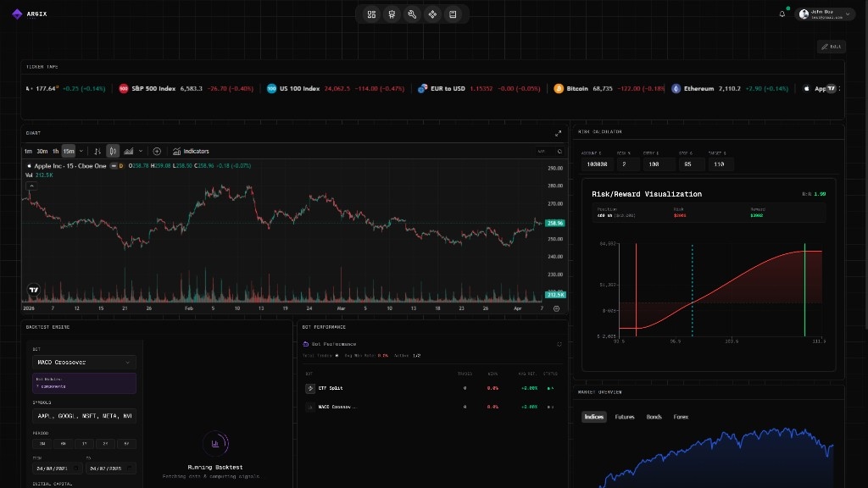Click the red stop line in risk chart
Image resolution: width=868 pixels, height=488 pixels.
point(636,290)
